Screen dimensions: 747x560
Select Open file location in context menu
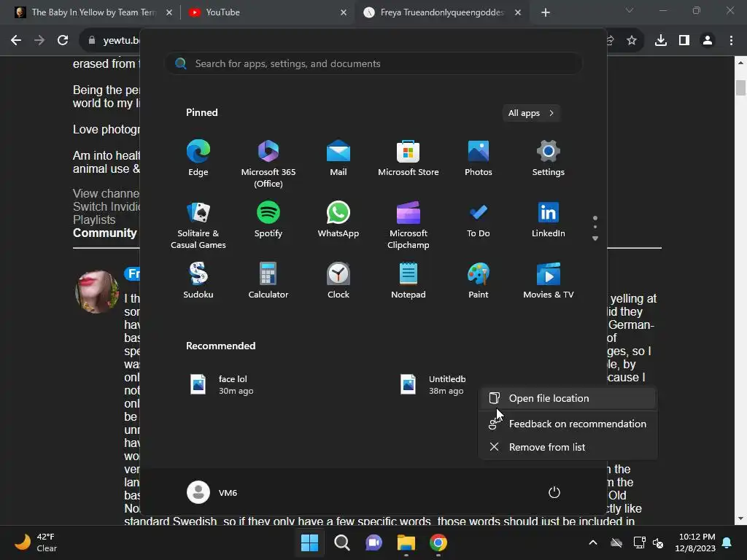[x=568, y=398]
